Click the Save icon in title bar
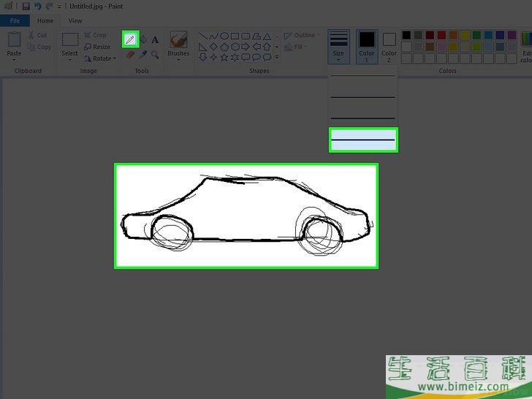 (26, 6)
